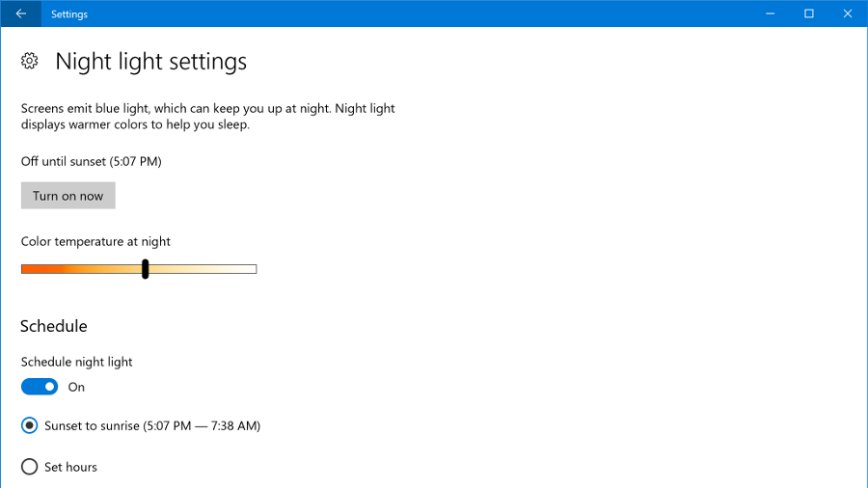Screen dimensions: 868x488
Task: Close the Settings window
Action: coord(848,14)
